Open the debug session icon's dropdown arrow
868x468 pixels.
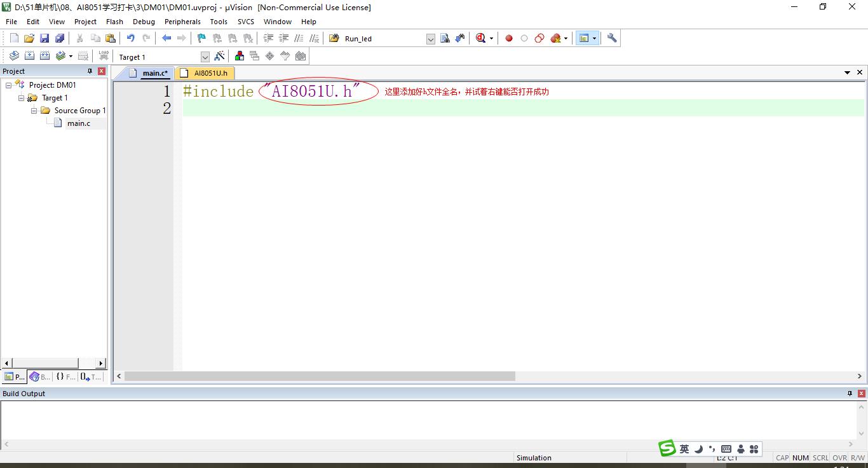coord(491,39)
